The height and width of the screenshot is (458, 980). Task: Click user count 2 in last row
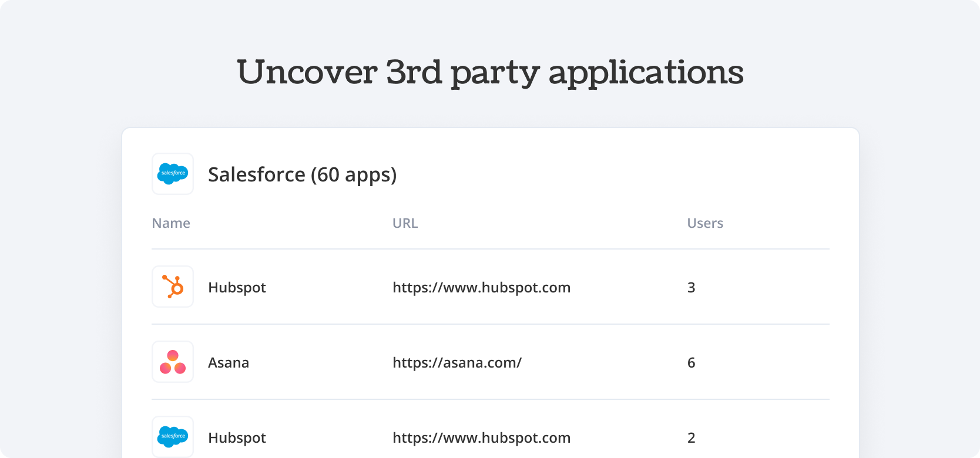691,438
